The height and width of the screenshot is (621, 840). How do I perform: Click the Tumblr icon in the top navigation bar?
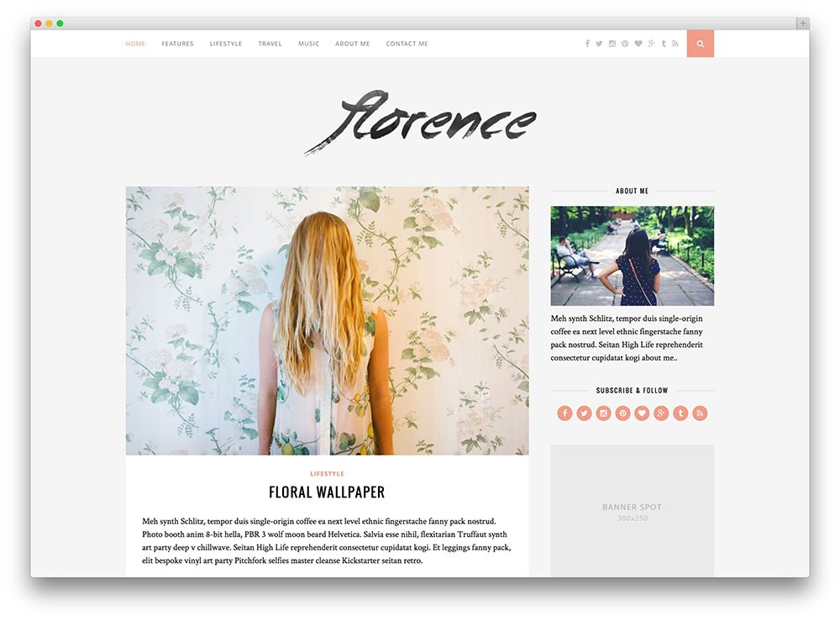[664, 44]
